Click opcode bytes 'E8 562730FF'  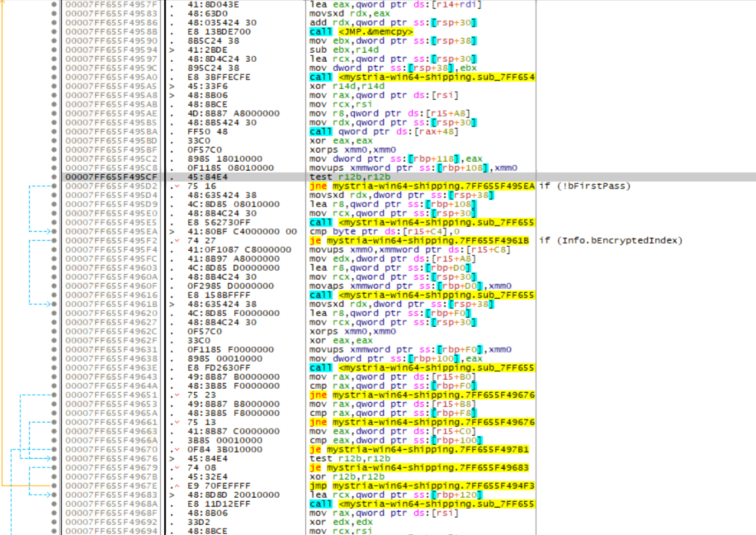tap(219, 222)
